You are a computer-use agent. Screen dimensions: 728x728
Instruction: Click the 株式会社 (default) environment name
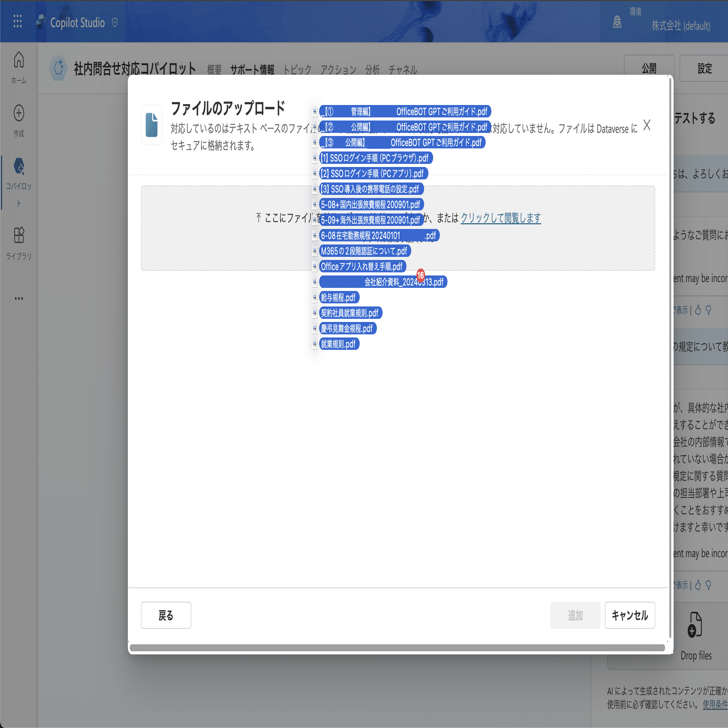coord(681,26)
